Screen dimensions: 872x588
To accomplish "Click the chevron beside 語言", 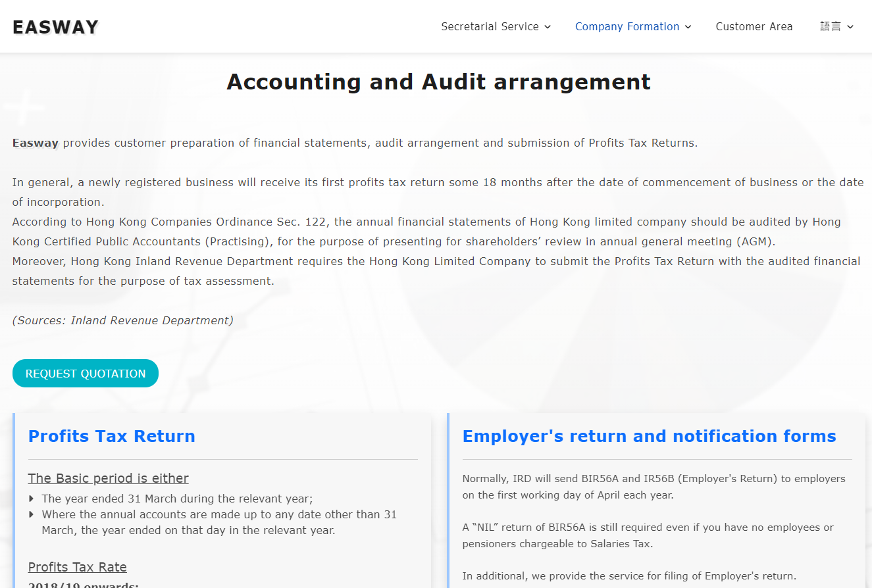I will 850,27.
